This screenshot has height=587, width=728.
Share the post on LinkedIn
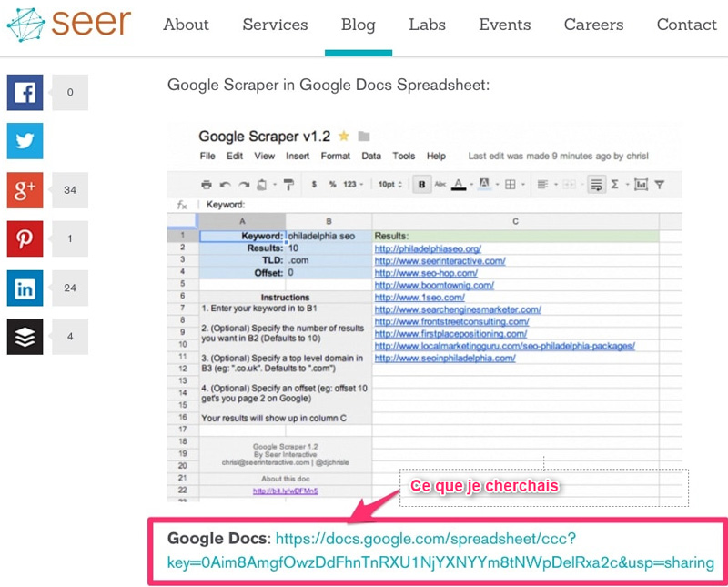(x=25, y=288)
